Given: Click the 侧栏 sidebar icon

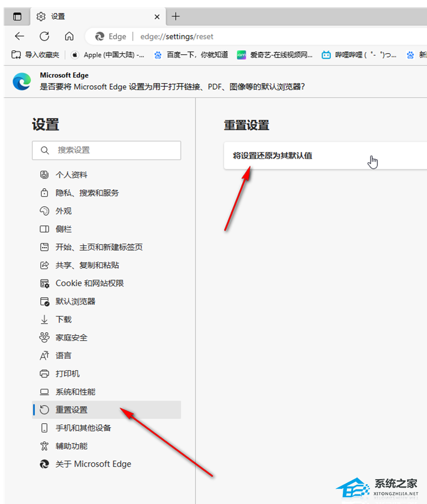Looking at the screenshot, I should click(45, 229).
